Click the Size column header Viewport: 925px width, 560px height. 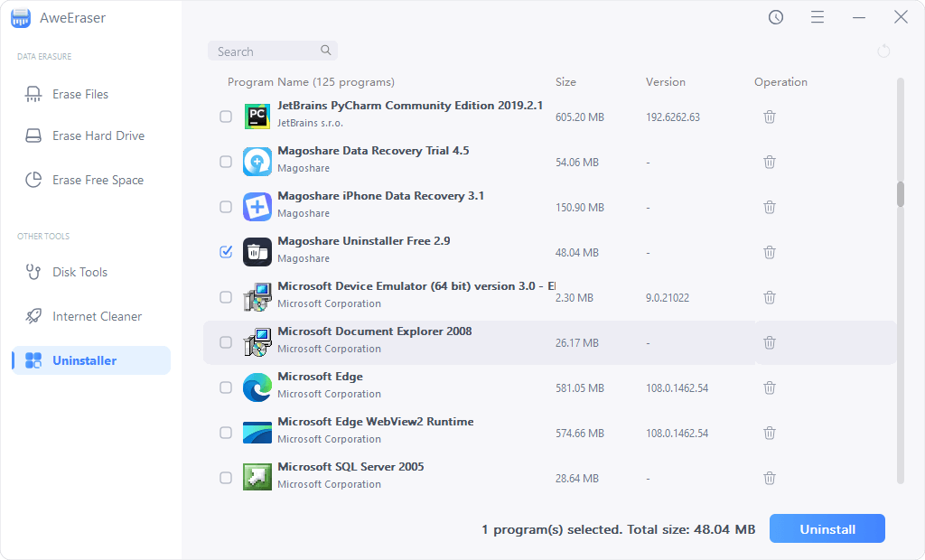tap(565, 82)
